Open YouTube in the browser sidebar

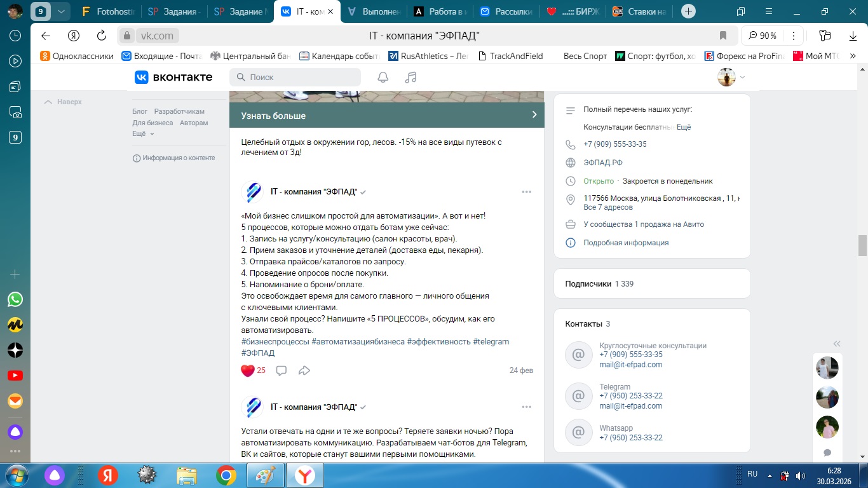click(x=15, y=376)
